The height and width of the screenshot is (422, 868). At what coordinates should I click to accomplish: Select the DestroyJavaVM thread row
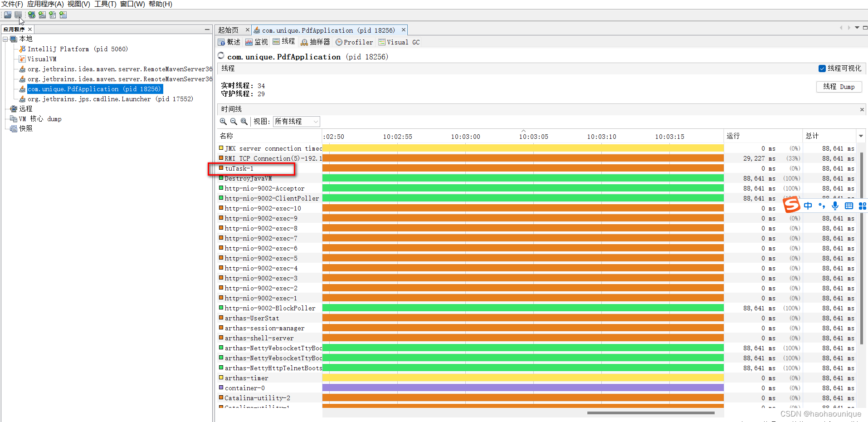[536, 178]
